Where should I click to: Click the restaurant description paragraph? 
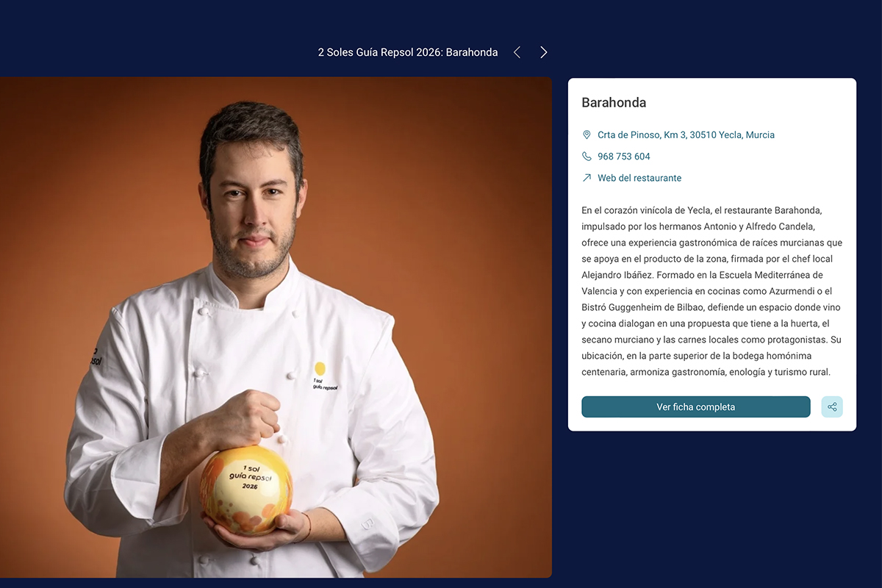point(712,291)
